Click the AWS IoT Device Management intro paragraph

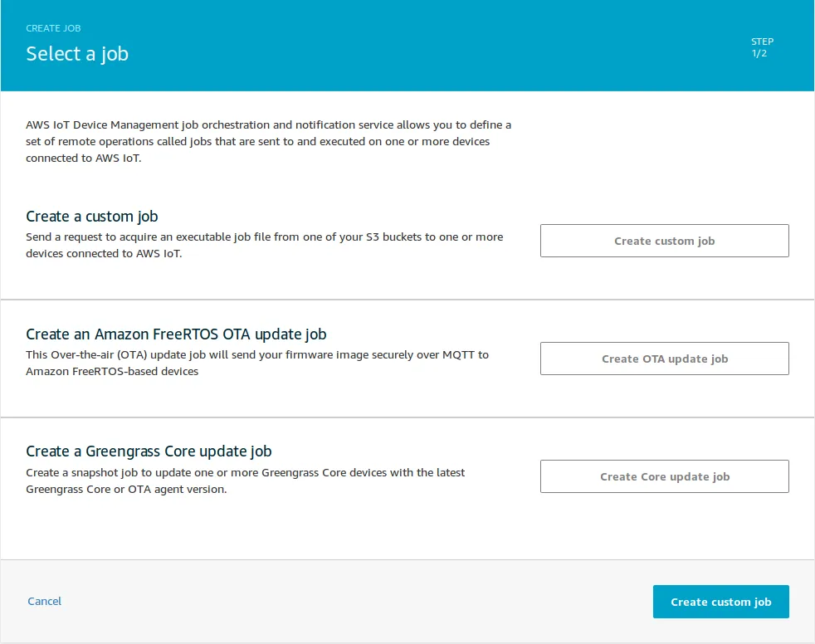click(268, 141)
